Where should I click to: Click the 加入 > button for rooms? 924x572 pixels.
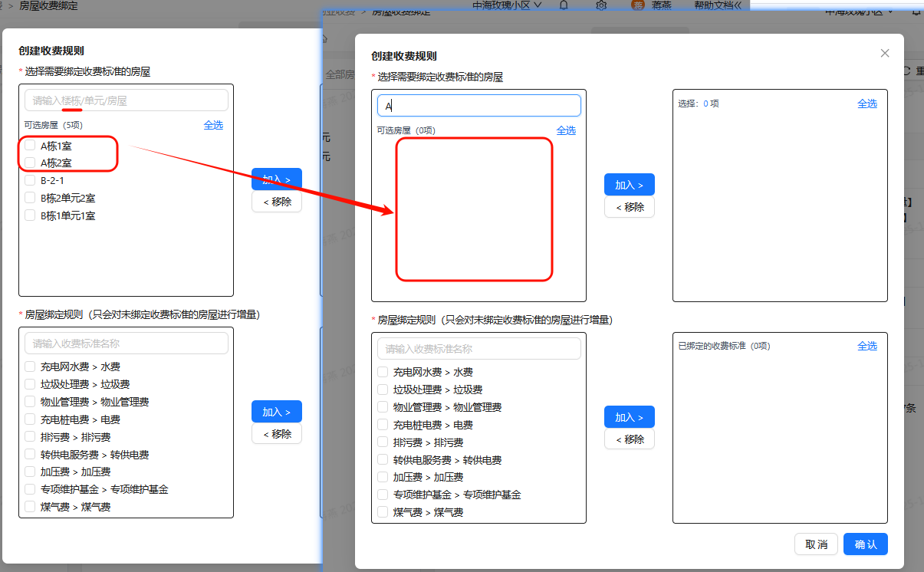[x=629, y=184]
